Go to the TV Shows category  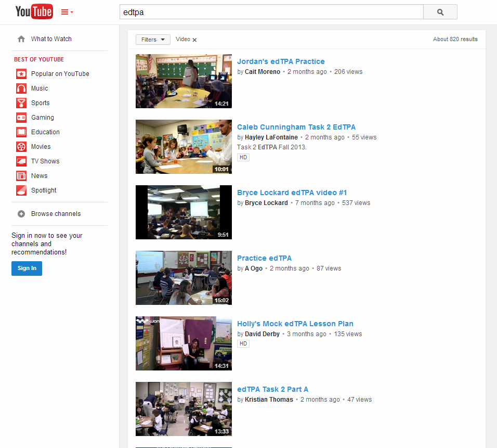pos(45,161)
